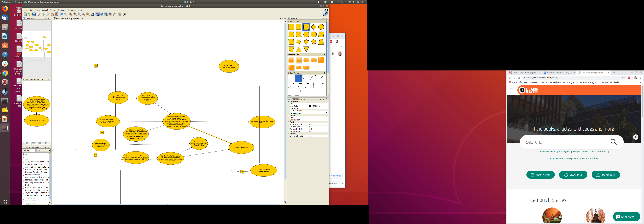
Task: Switch to the Google Calendar browser tab
Action: pyautogui.click(x=559, y=73)
